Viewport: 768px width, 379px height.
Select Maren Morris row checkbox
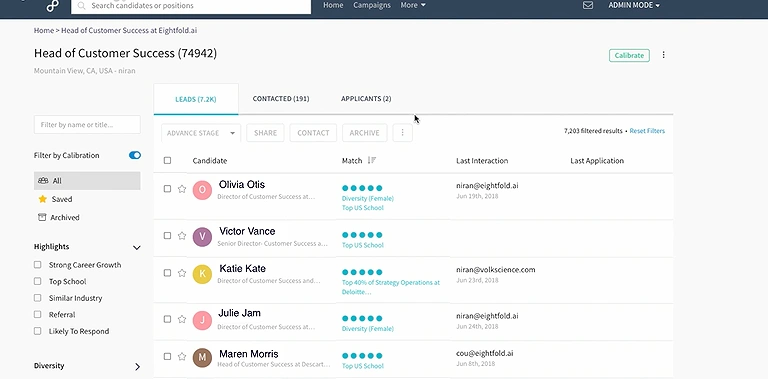pos(168,356)
